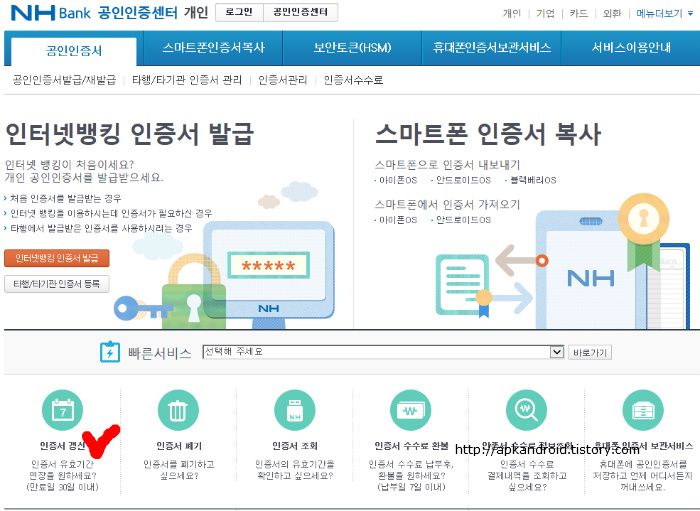Click the magnifier icon for 수수료 정보조회

tap(526, 410)
